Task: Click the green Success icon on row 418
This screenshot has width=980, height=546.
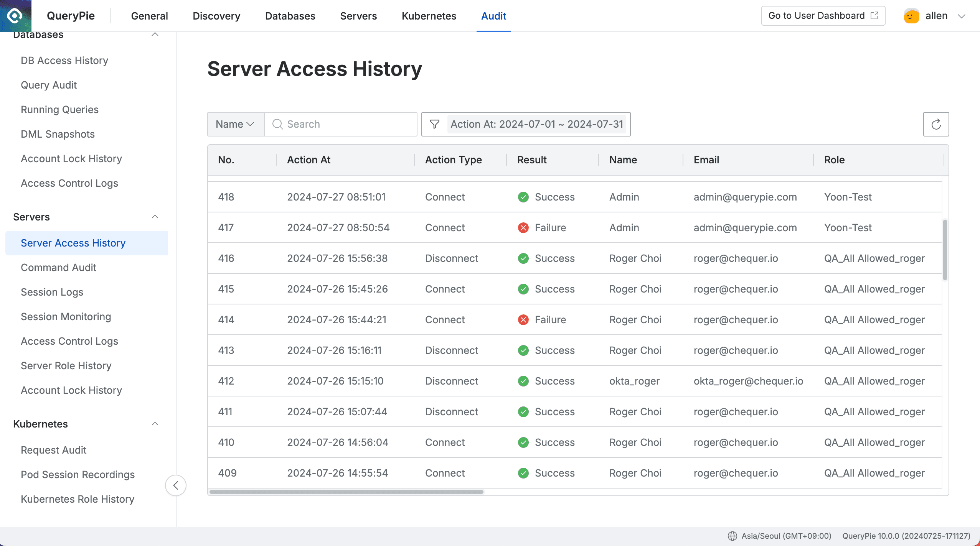Action: tap(523, 197)
